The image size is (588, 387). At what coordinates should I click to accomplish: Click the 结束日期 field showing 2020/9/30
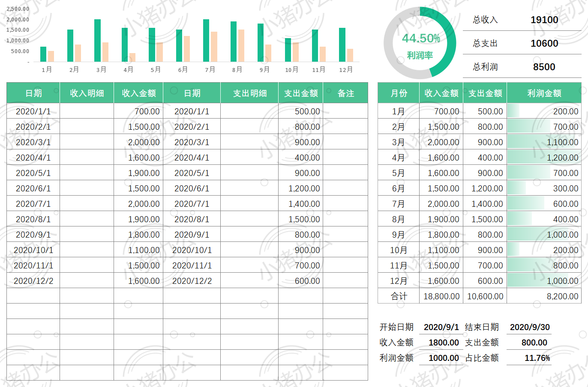pos(530,327)
